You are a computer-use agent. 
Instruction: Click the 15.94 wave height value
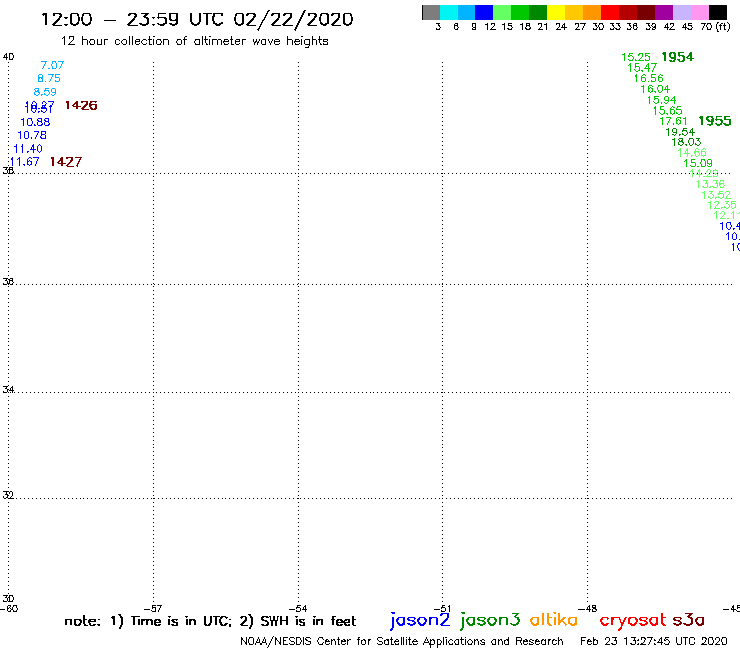coord(661,100)
